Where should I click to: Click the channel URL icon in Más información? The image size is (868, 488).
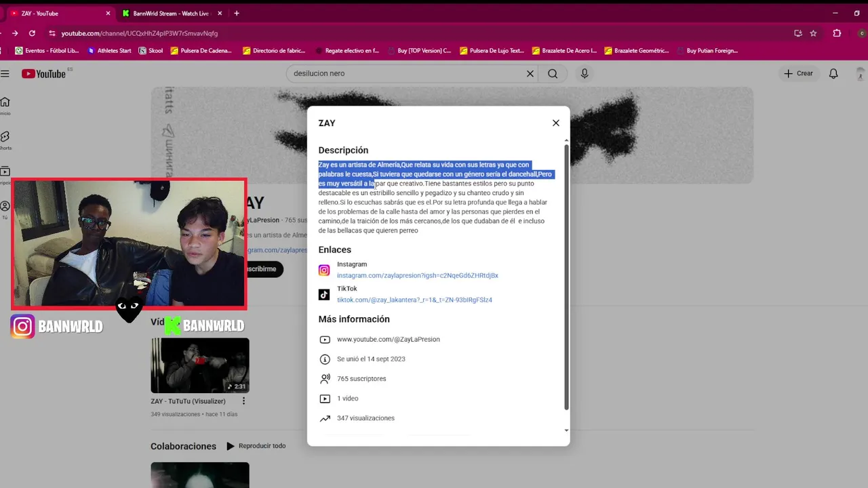point(325,340)
